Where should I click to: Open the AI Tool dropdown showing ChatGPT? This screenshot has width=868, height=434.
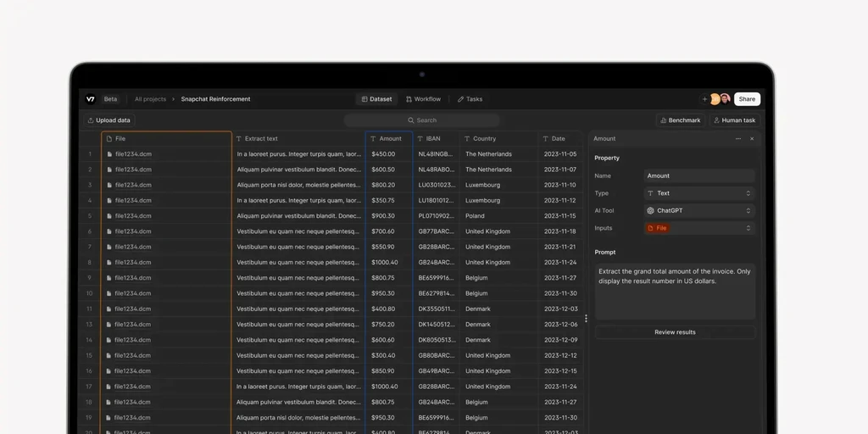coord(699,211)
